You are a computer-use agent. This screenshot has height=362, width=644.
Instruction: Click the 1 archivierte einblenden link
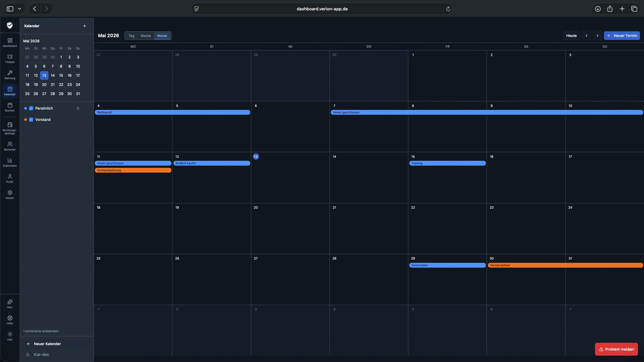click(41, 331)
